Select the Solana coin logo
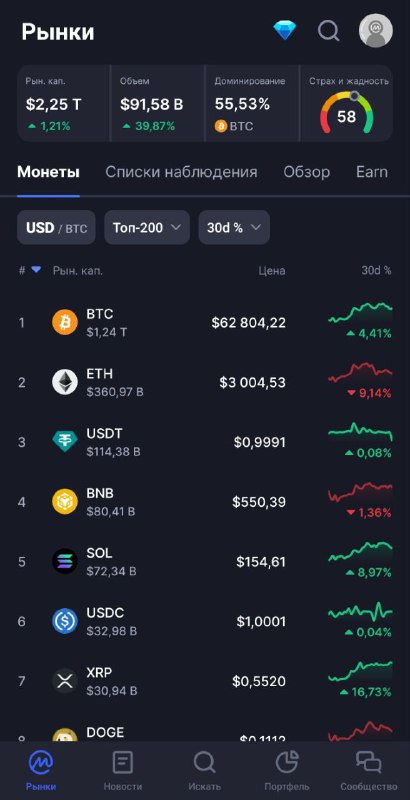Screen dimensions: 410x800 coord(65,561)
